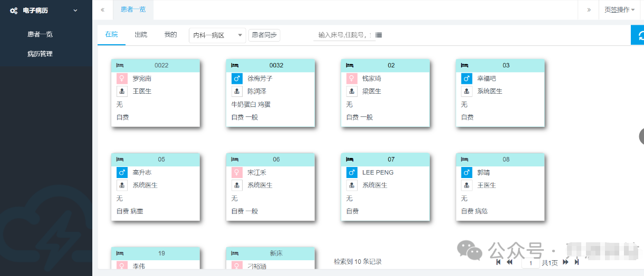Select patient name 幸福吧

point(487,78)
